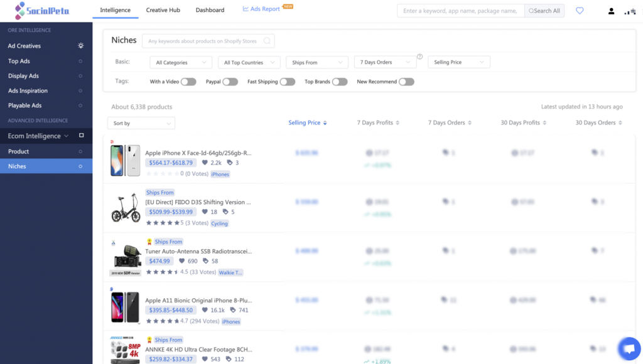The image size is (643, 364).
Task: Click the SocialPeta logo
Action: click(42, 11)
